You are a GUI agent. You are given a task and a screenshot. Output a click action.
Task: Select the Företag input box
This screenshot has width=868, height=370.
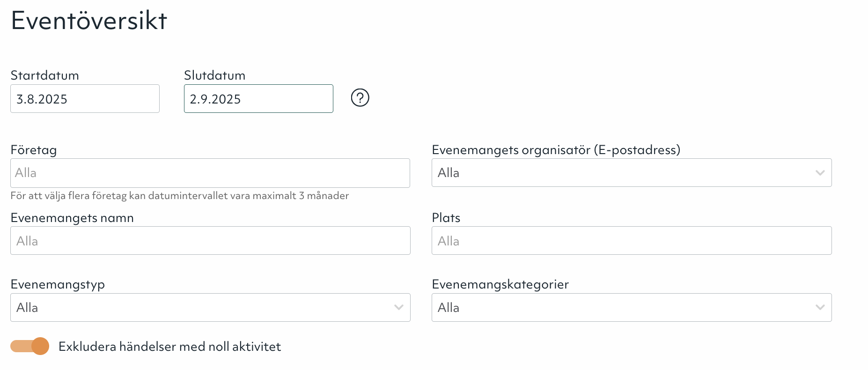tap(210, 173)
